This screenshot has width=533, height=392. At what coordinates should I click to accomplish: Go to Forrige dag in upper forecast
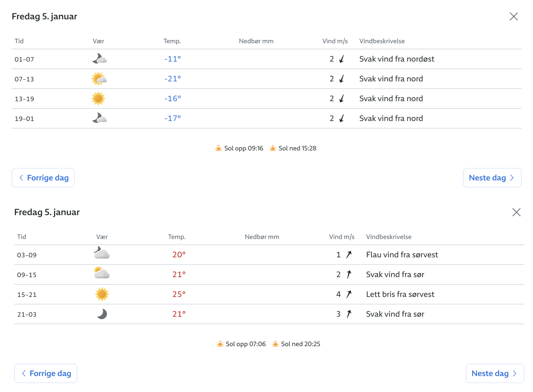pos(43,178)
